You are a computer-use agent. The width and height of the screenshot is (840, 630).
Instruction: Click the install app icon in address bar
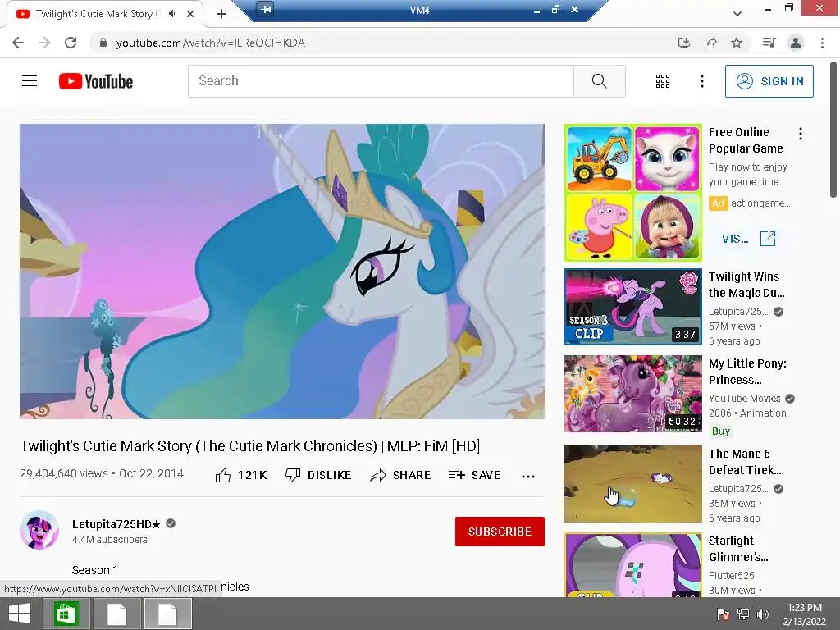pos(684,43)
